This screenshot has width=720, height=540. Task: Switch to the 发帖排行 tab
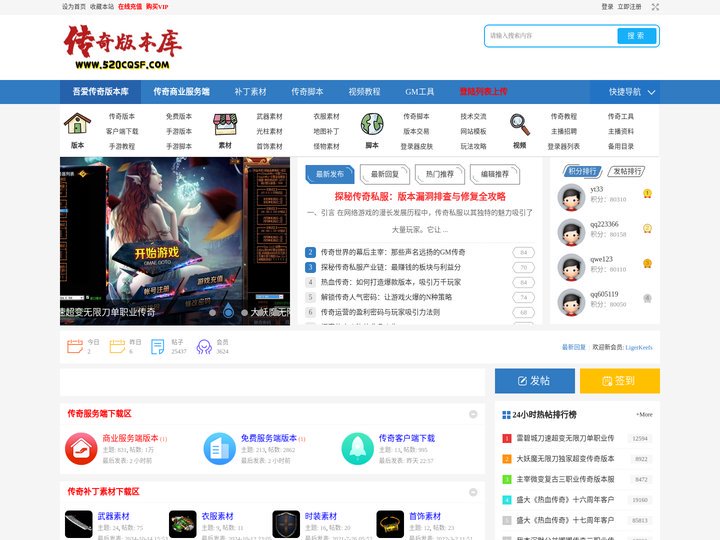tap(627, 171)
